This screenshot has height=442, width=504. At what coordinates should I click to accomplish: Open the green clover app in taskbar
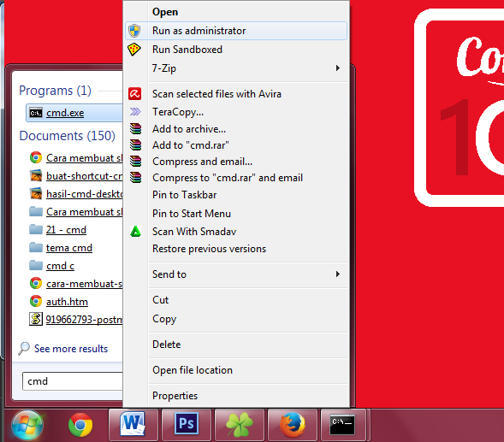(240, 425)
